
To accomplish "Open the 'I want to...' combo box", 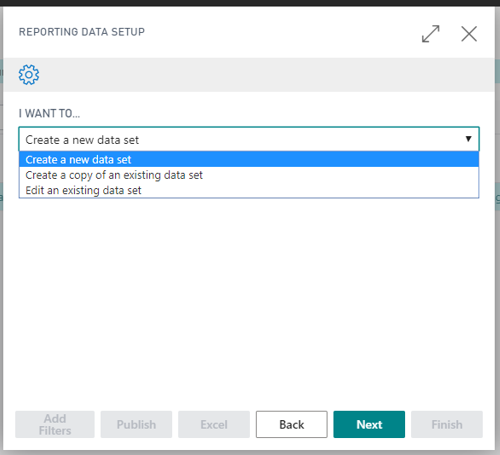I will tap(249, 139).
